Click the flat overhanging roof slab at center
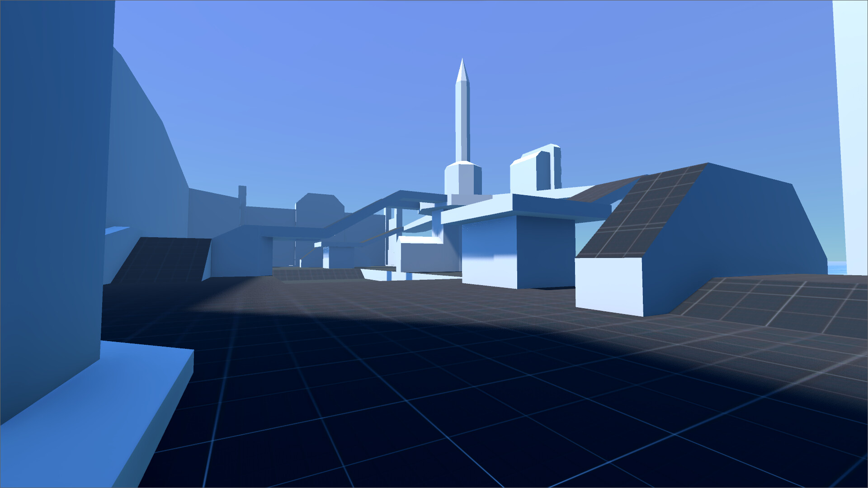Screen dimensions: 868x488 [x=524, y=208]
